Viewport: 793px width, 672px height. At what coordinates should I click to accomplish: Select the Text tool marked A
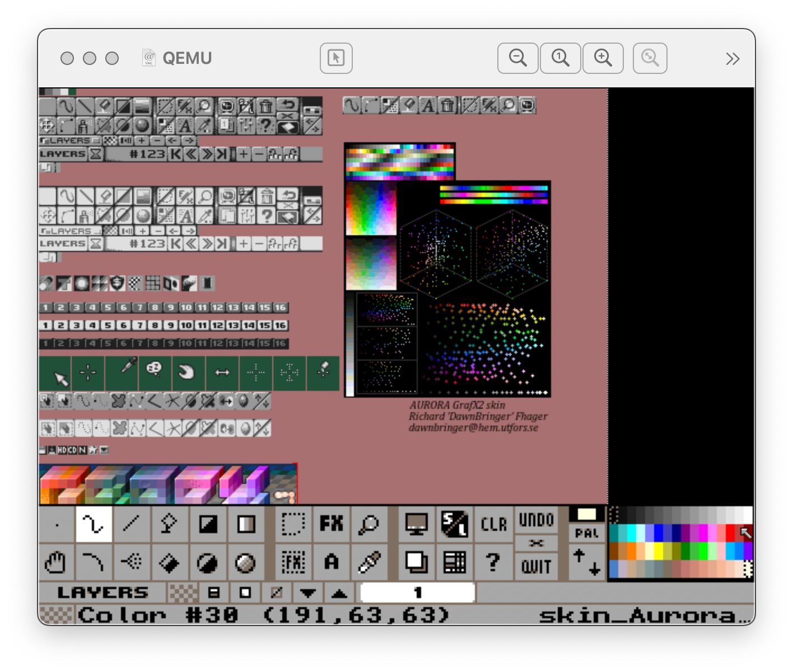coord(331,562)
